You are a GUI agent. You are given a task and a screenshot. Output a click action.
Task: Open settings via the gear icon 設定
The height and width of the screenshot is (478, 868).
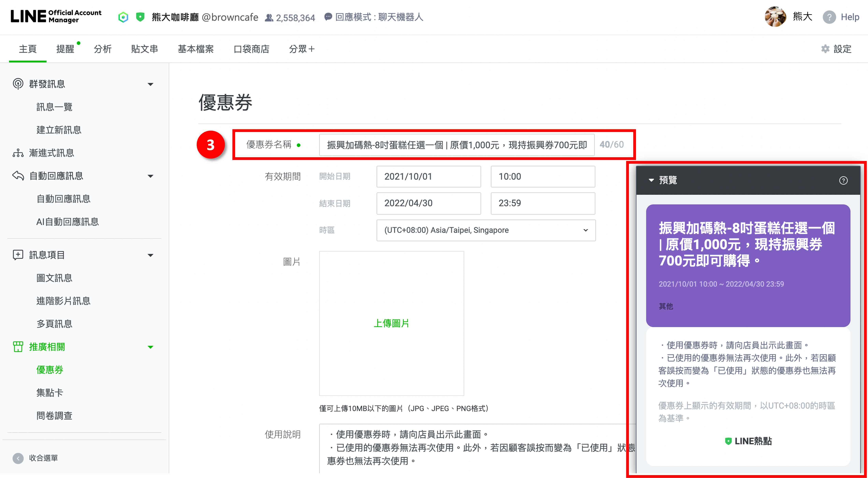pos(825,49)
